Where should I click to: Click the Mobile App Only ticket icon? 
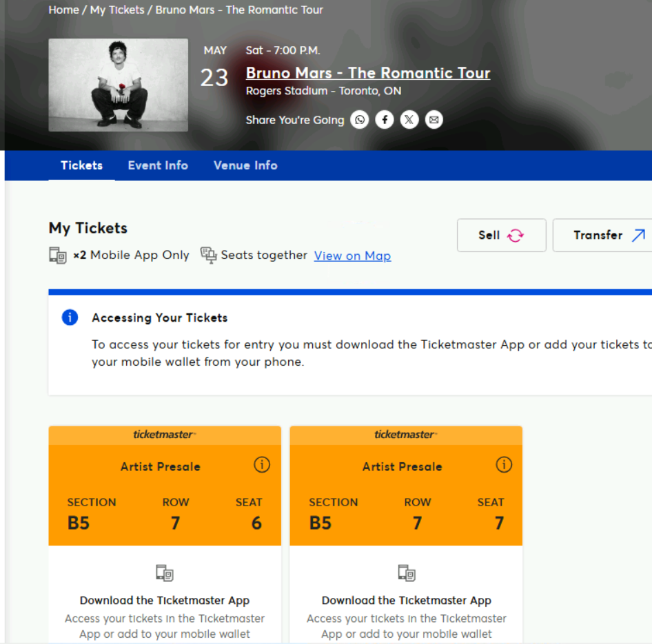point(58,255)
